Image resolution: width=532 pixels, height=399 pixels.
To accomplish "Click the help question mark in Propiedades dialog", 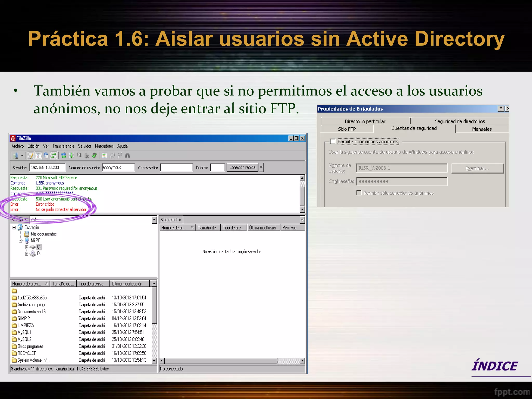I will (501, 109).
